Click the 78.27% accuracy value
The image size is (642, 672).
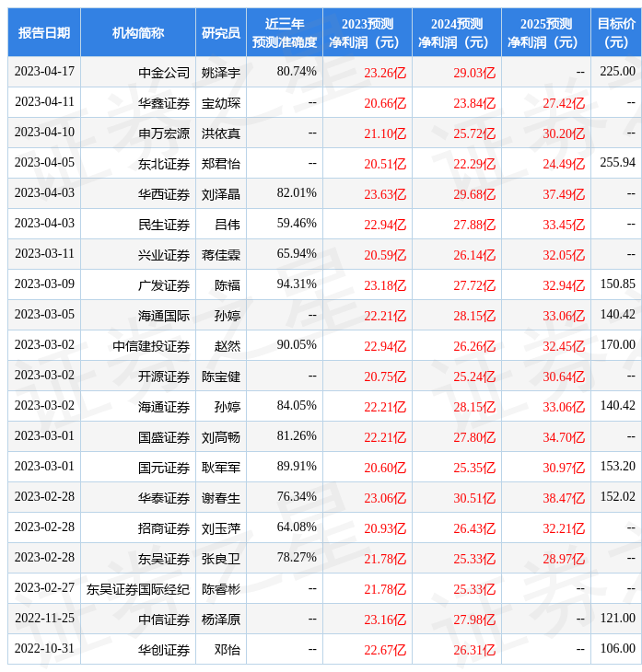click(x=297, y=558)
